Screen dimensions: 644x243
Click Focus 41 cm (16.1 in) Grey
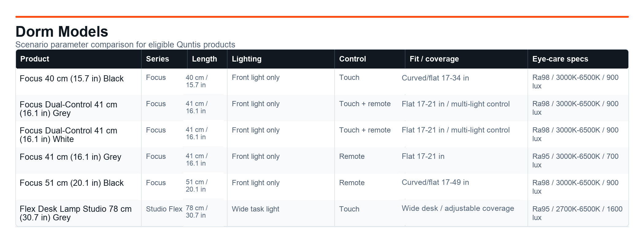(x=71, y=157)
